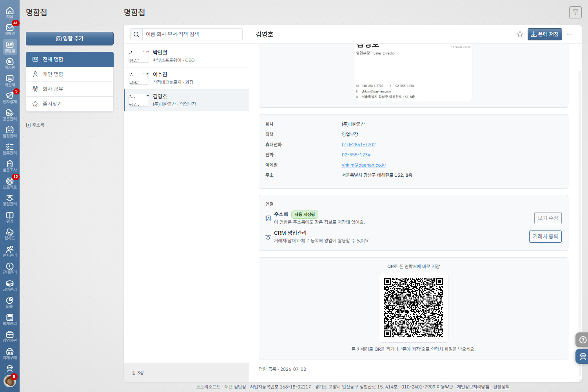Screen dimensions: 588x392
Task: Open the 이용약관 footer link
Action: (445, 387)
